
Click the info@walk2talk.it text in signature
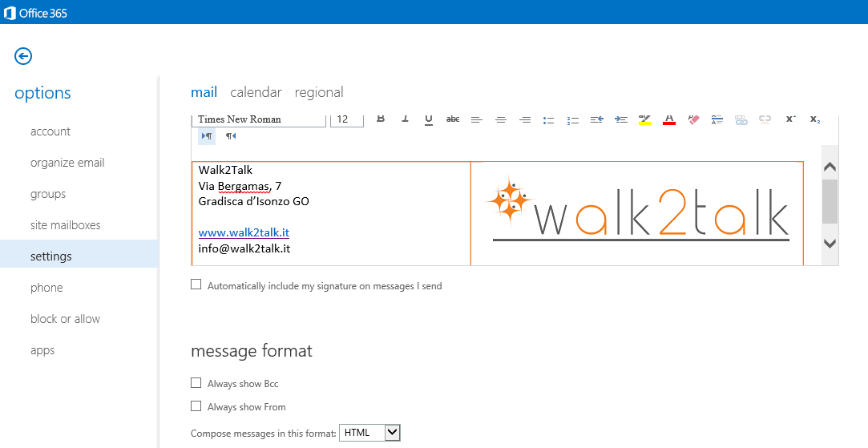tap(244, 248)
